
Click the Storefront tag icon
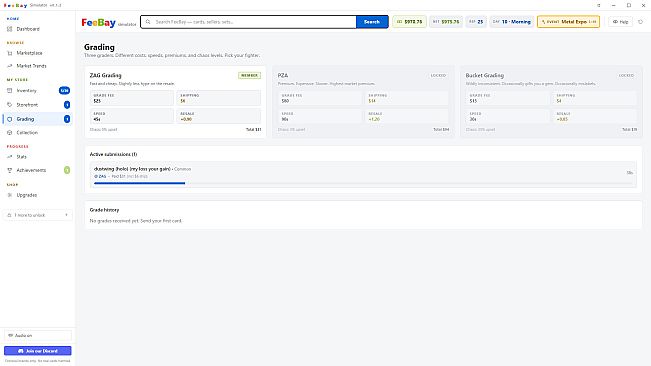coord(10,105)
